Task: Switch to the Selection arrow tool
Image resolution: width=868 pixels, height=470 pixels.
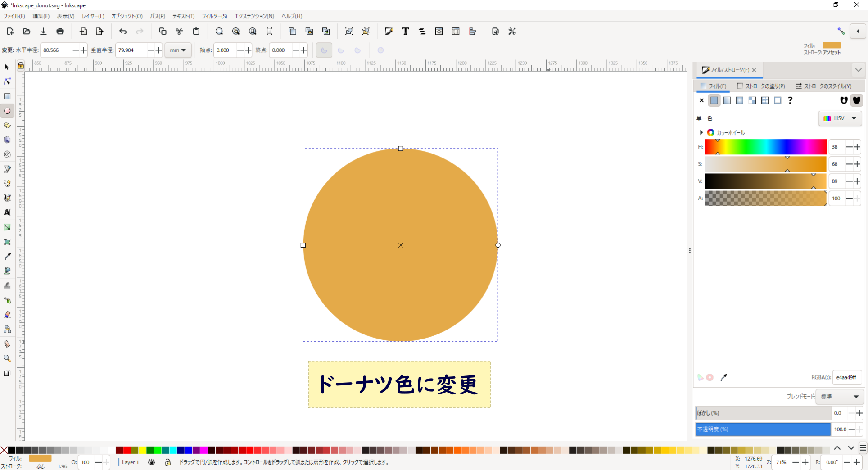Action: coord(7,67)
